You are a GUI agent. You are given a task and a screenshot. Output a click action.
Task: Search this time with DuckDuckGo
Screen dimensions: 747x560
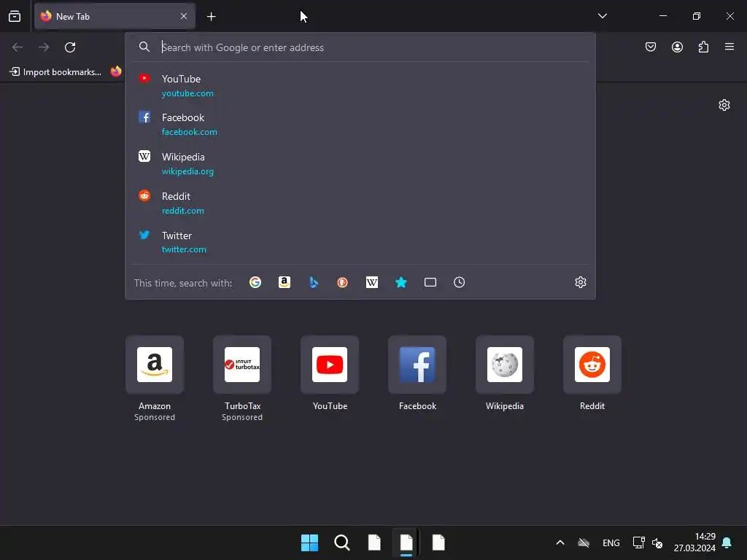click(x=343, y=282)
